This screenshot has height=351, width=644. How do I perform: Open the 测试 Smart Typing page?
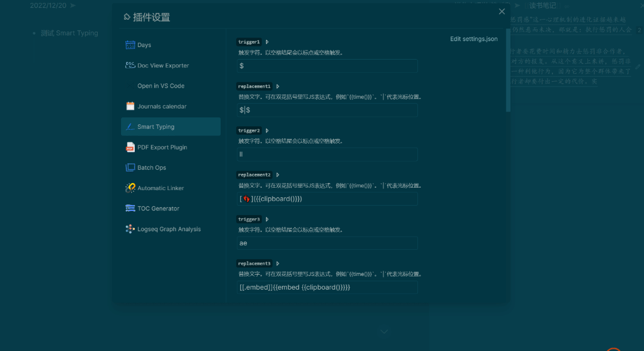[x=70, y=33]
